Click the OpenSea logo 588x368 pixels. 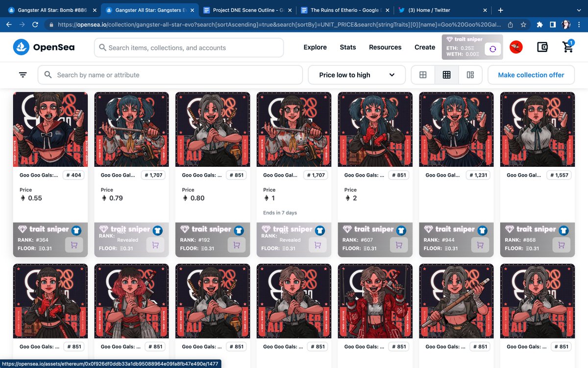44,48
